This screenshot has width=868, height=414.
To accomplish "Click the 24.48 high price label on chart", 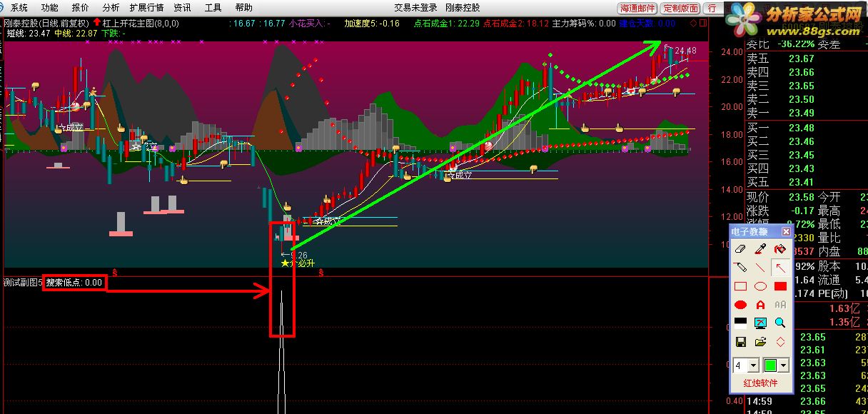I will (x=685, y=51).
